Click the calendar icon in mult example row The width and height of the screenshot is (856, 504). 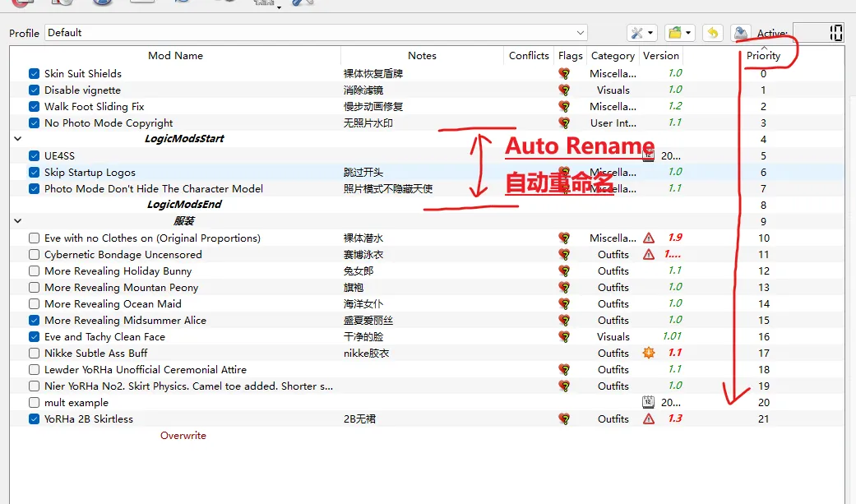point(648,403)
